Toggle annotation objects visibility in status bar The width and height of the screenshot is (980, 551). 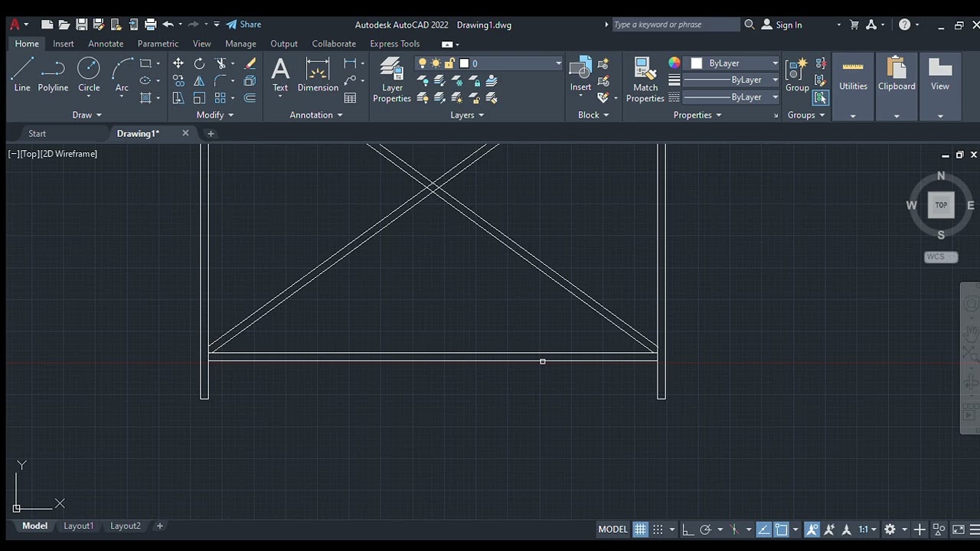click(812, 530)
